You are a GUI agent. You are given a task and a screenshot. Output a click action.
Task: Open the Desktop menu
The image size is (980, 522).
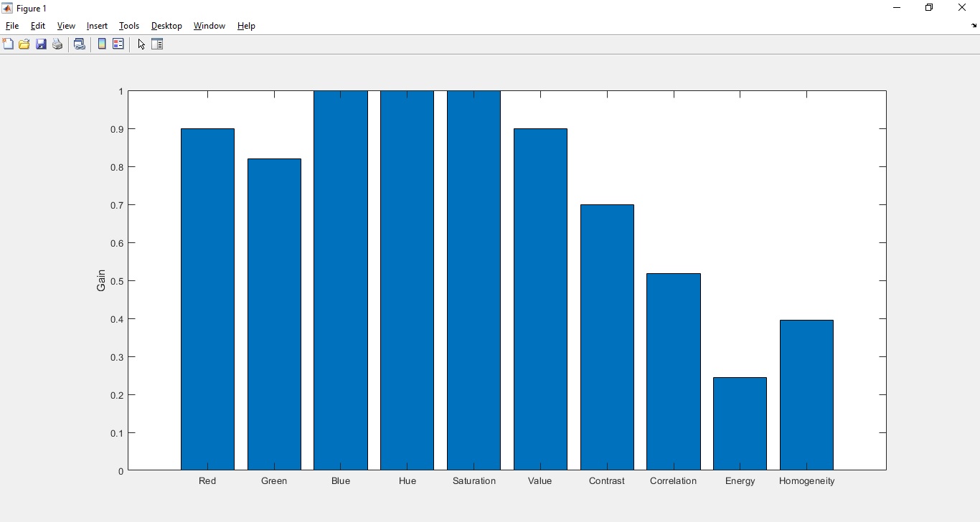pos(166,26)
